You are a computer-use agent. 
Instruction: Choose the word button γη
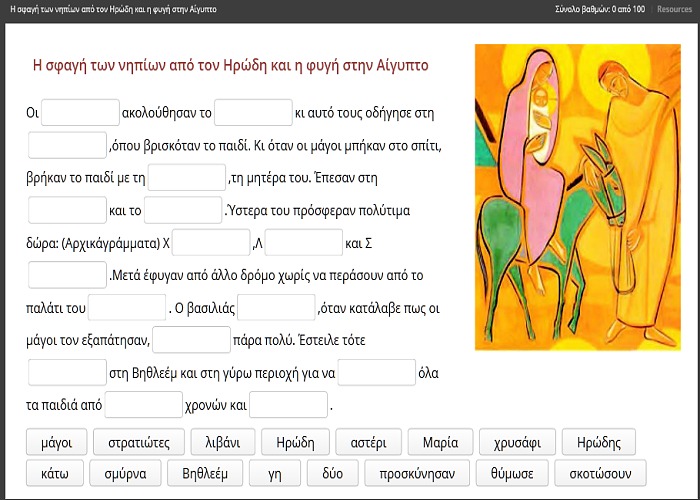coord(275,473)
